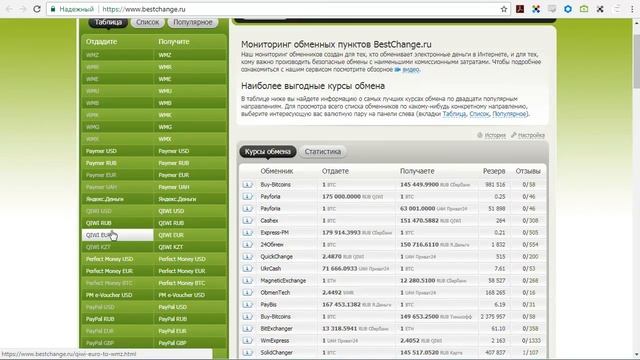The width and height of the screenshot is (640, 360).
Task: Select Paymer RUB in the Получите column
Action: point(190,163)
